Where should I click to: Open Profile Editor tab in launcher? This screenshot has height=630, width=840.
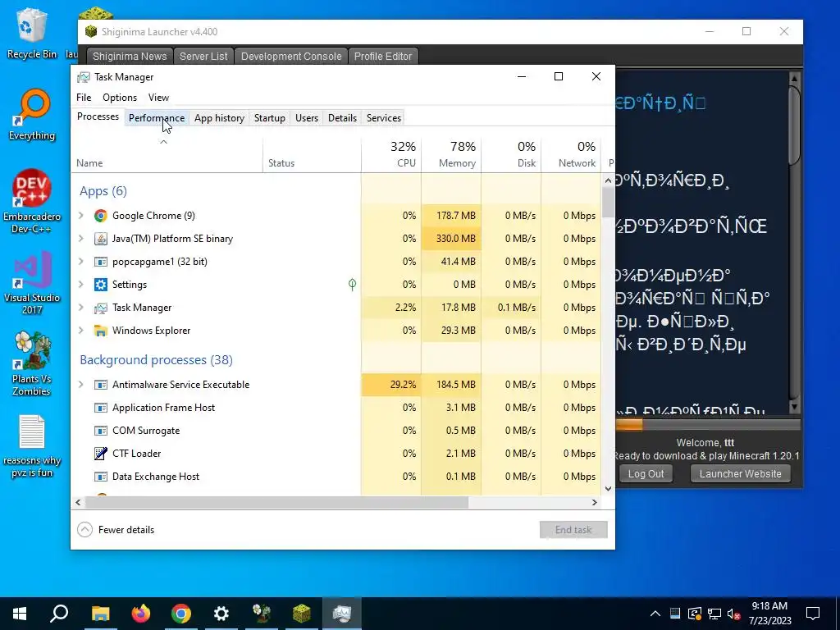[383, 57]
